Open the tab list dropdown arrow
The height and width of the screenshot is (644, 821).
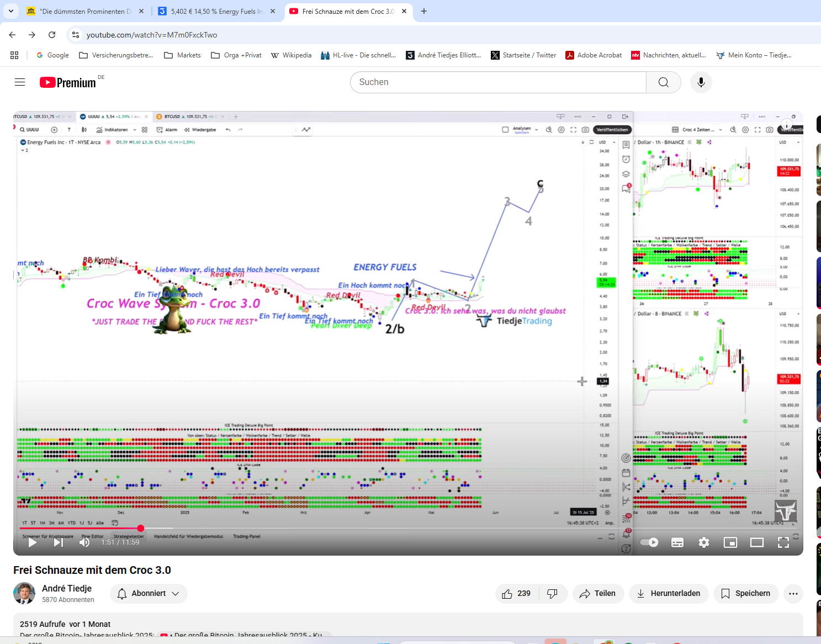click(x=11, y=11)
